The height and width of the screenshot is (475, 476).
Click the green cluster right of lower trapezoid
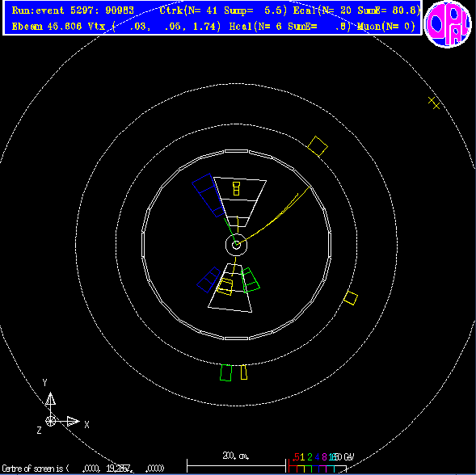[251, 280]
